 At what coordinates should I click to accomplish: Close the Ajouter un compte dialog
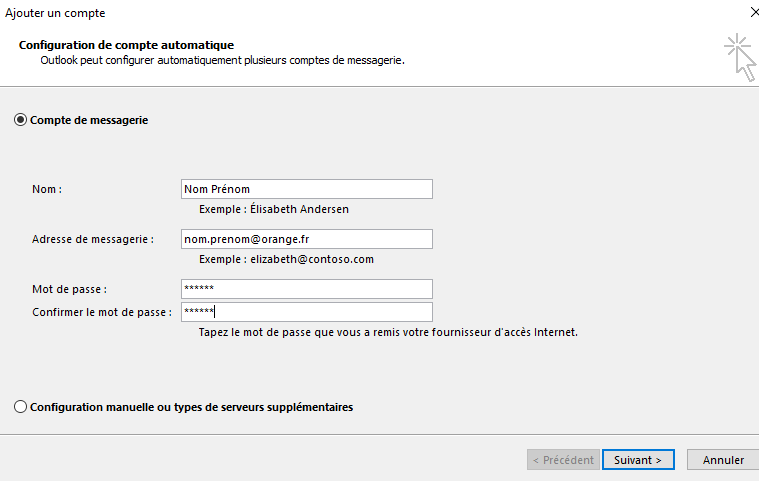[x=751, y=13]
